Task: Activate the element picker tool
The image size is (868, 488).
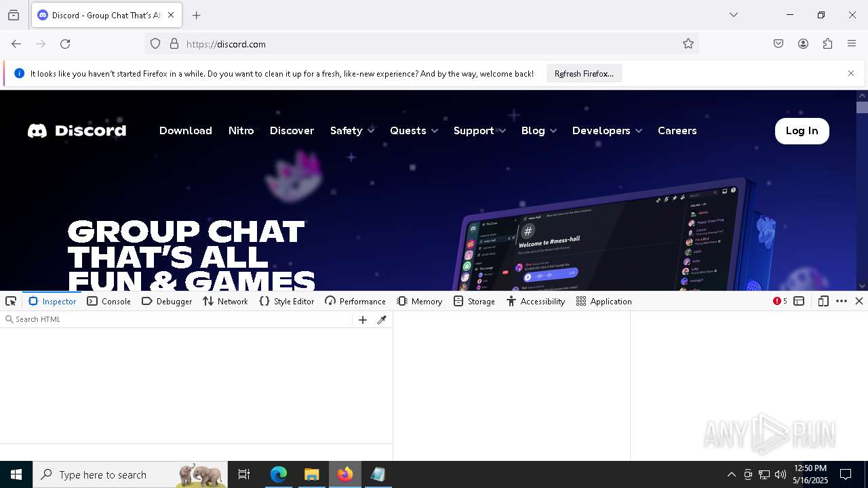Action: point(11,302)
